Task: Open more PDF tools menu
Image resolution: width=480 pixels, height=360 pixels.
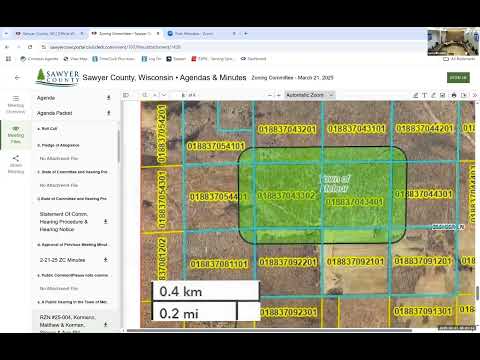Action: pos(474,95)
